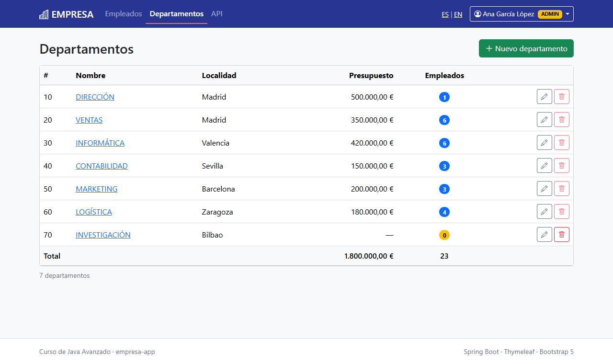The height and width of the screenshot is (364, 613).
Task: Switch language to EN
Action: click(x=458, y=14)
